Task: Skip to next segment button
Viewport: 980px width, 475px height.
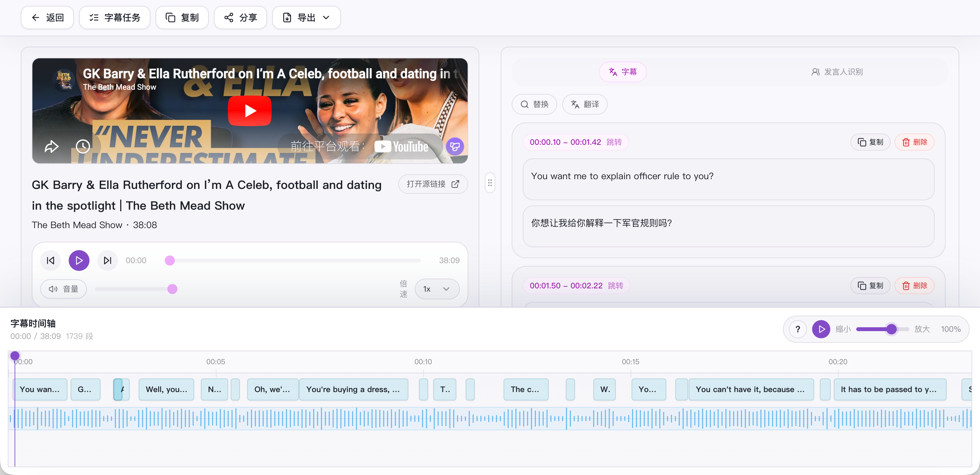Action: pos(108,261)
